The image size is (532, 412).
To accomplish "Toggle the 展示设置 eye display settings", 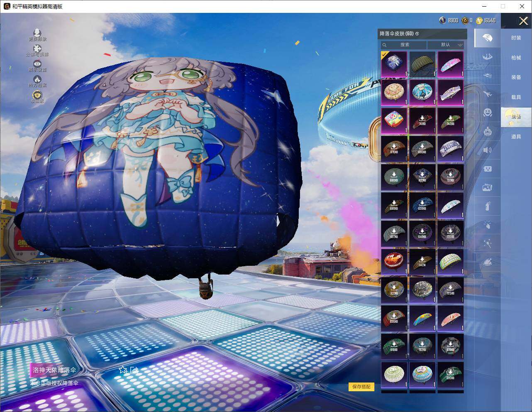I will [x=37, y=64].
